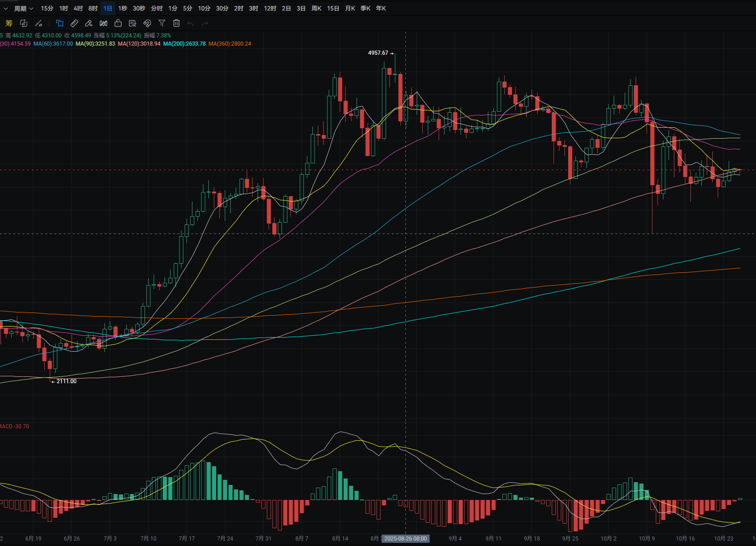Viewport: 756px width, 546px height.
Task: Toggle the drawings visibility eye-link icon
Action: [147, 23]
